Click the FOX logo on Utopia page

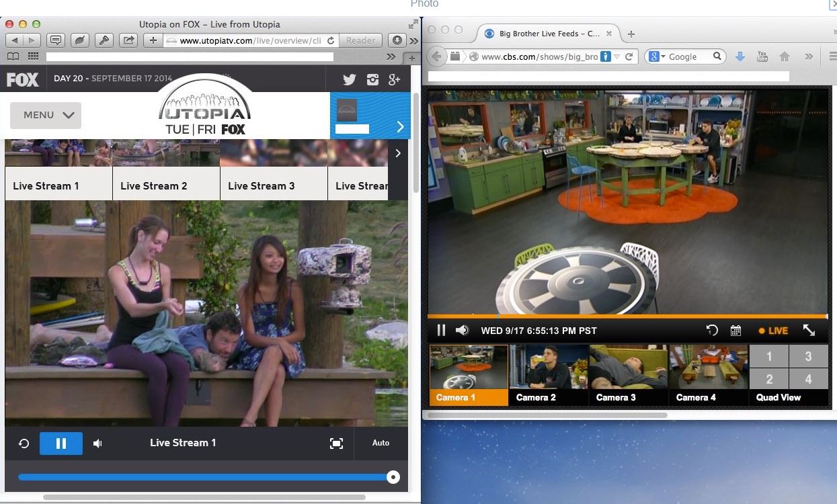(23, 80)
